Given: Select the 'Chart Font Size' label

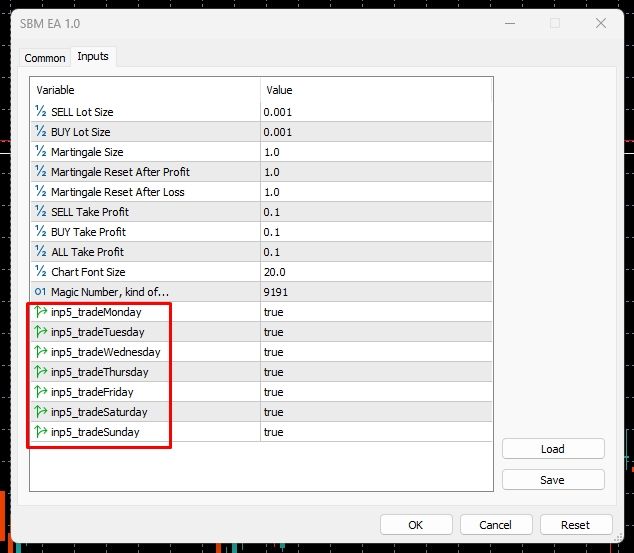Looking at the screenshot, I should tap(88, 272).
